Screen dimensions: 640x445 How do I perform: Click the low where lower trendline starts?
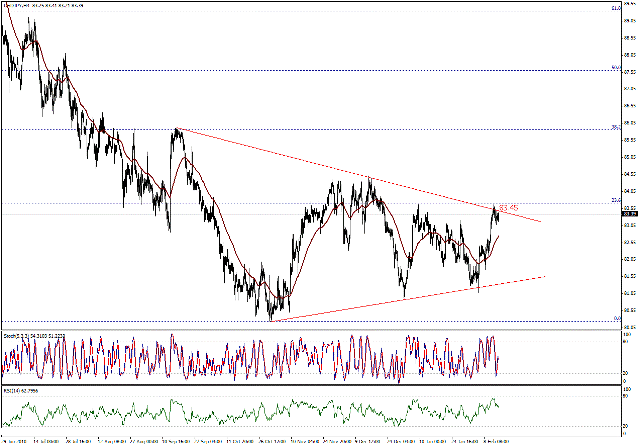(x=271, y=319)
